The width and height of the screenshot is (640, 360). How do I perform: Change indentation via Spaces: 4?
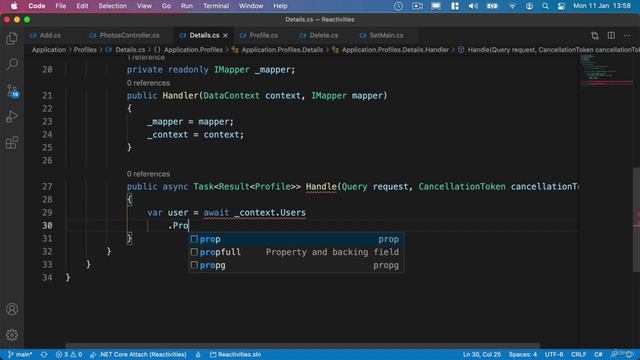pos(522,354)
